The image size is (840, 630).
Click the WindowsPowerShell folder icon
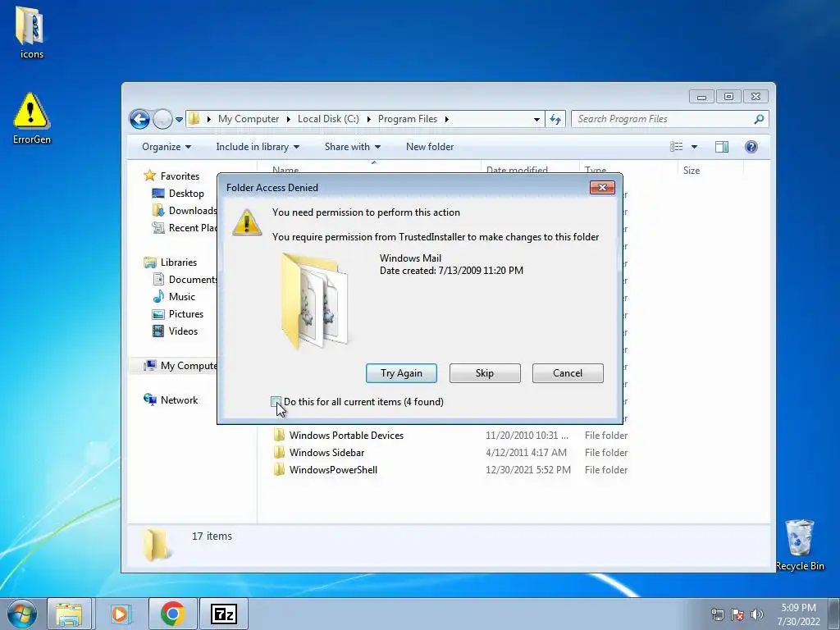(x=279, y=469)
